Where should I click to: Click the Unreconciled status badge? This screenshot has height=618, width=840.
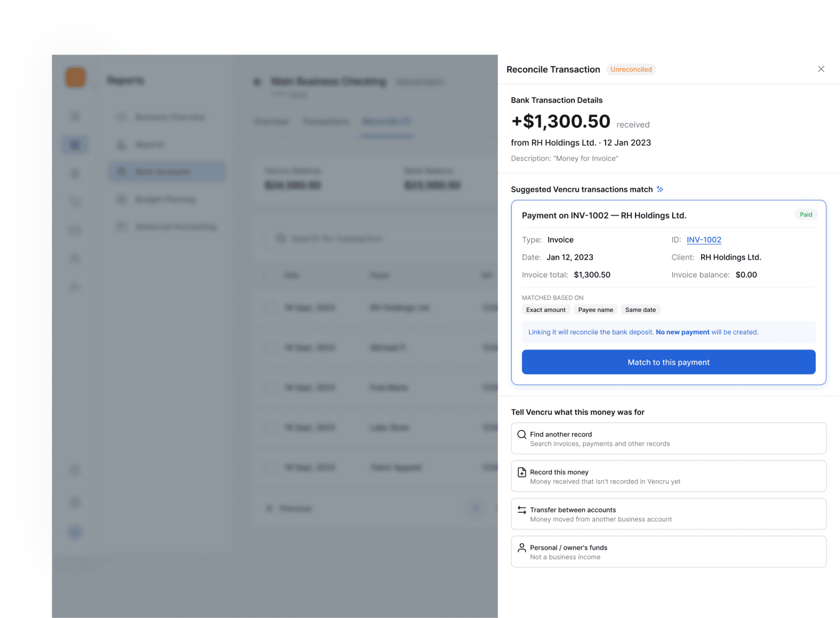[631, 70]
